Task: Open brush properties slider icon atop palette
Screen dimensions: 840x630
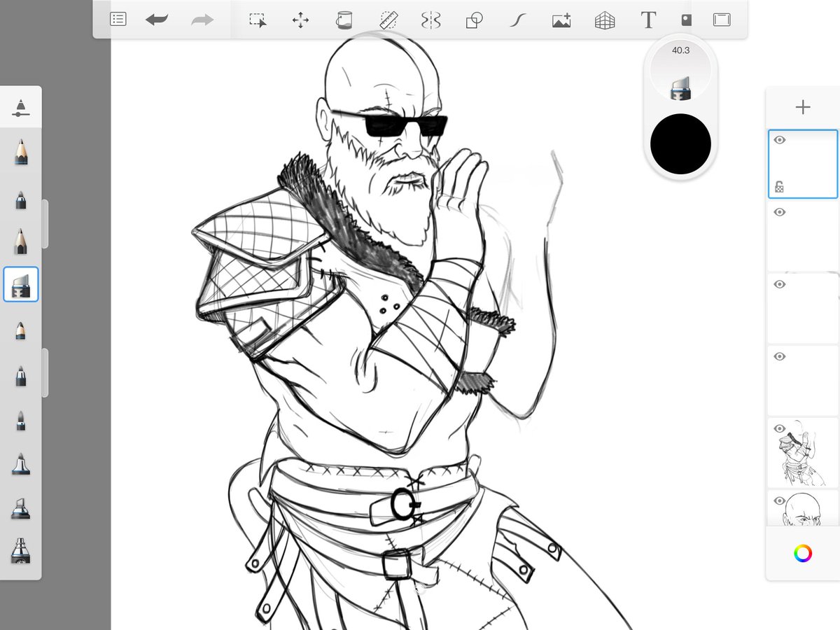Action: pos(21,106)
